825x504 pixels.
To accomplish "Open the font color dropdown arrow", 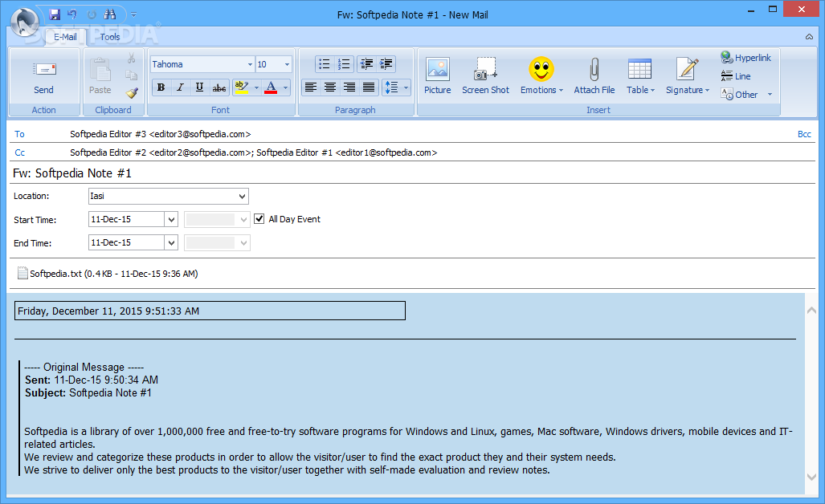I will coord(286,87).
